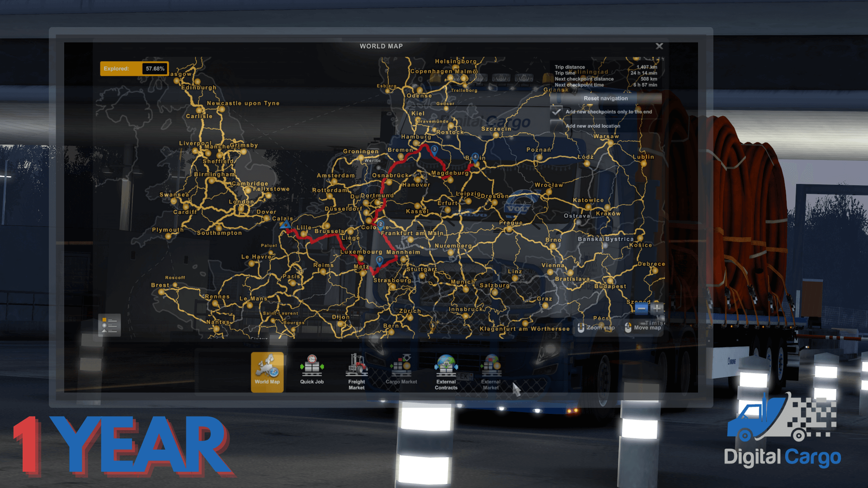The height and width of the screenshot is (488, 868).
Task: Open the Freight Market
Action: [356, 372]
